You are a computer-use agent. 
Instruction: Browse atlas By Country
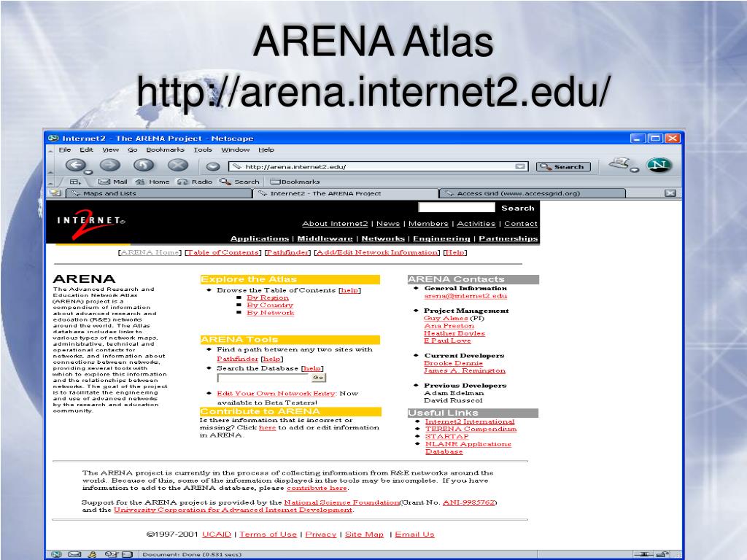tap(270, 305)
